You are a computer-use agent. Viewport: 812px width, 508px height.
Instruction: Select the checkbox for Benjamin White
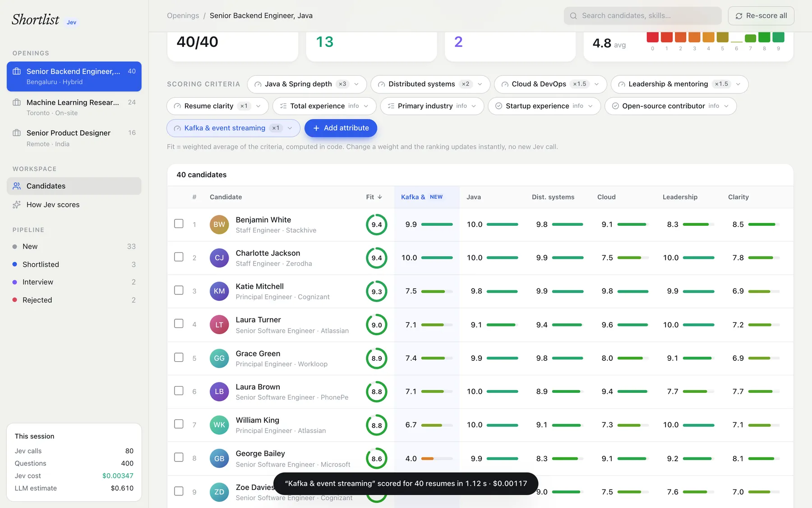point(179,224)
